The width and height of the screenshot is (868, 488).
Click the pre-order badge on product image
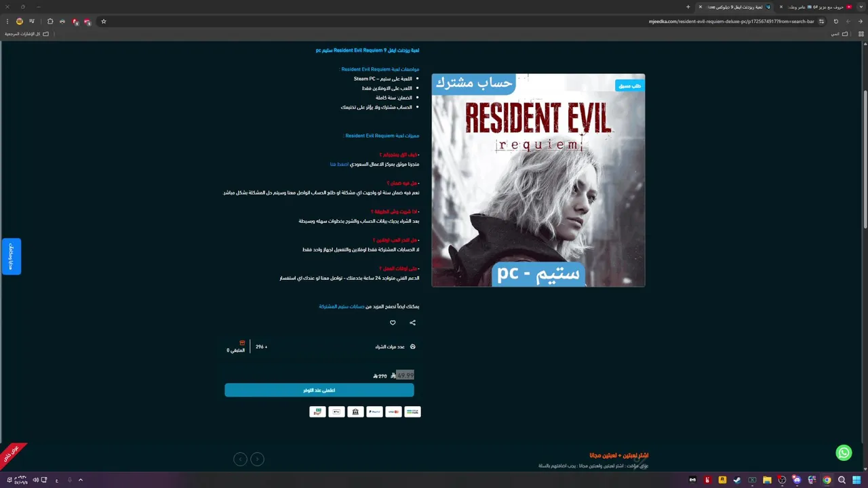click(x=629, y=85)
